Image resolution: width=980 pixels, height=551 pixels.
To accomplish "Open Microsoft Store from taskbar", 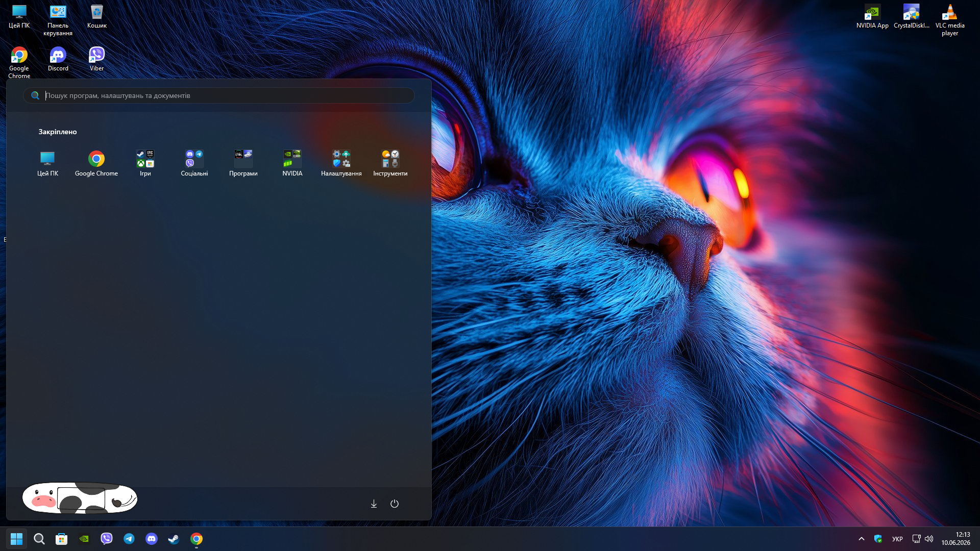I will tap(61, 539).
